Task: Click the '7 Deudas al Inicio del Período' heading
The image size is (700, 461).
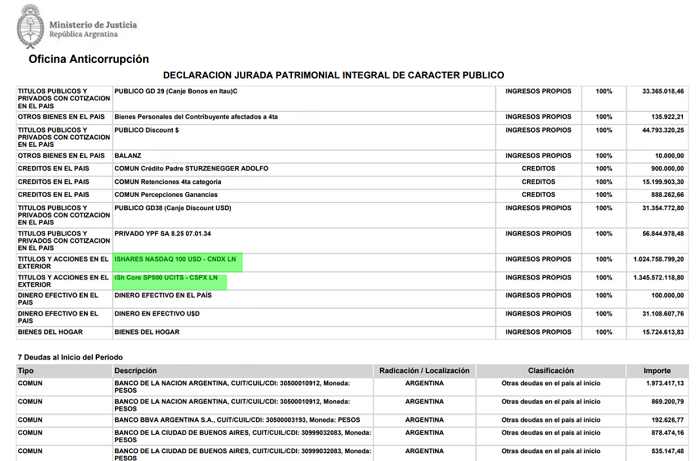Action: click(x=70, y=357)
